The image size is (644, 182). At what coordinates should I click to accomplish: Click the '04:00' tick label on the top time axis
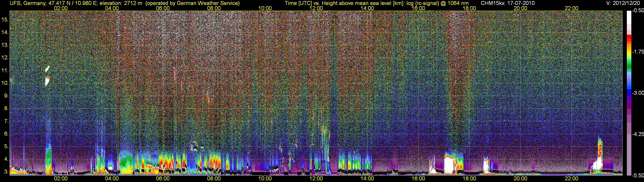112,8
